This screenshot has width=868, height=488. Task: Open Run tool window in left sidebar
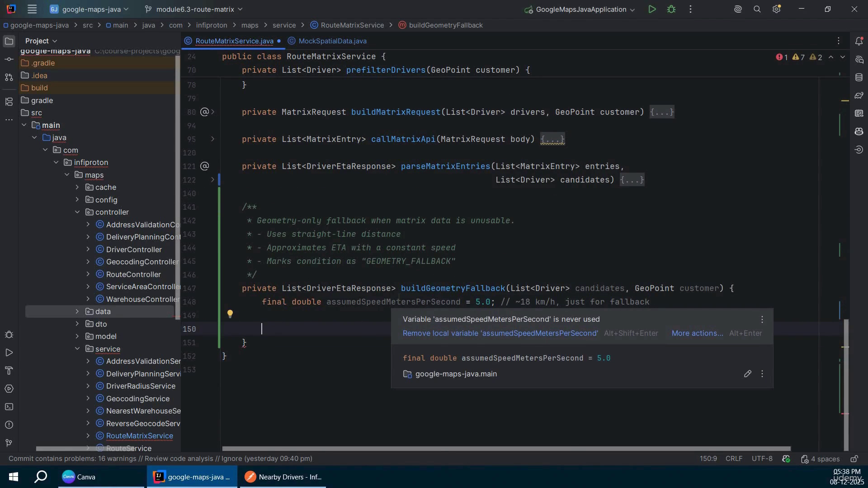point(9,353)
